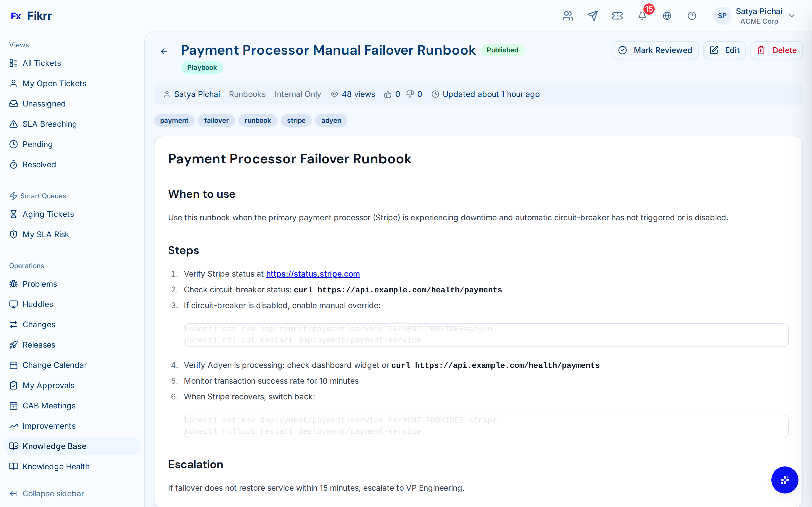812x507 pixels.
Task: Click the globe language icon
Action: (667, 16)
